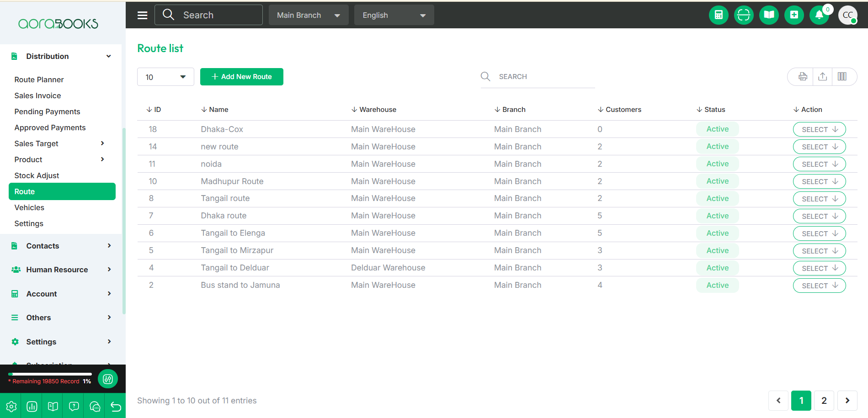Collapse the Distribution menu section

tap(61, 56)
